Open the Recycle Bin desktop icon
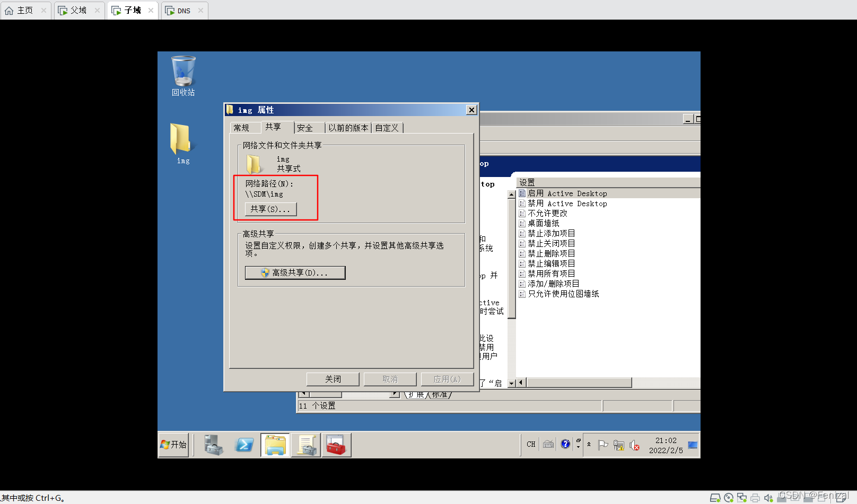Screen dimensions: 857x504 pos(183,76)
